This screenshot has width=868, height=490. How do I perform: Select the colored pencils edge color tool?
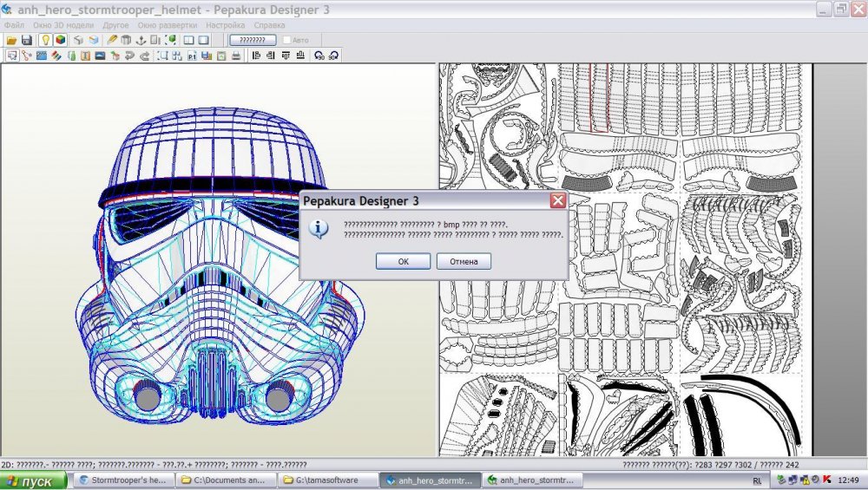pos(56,56)
